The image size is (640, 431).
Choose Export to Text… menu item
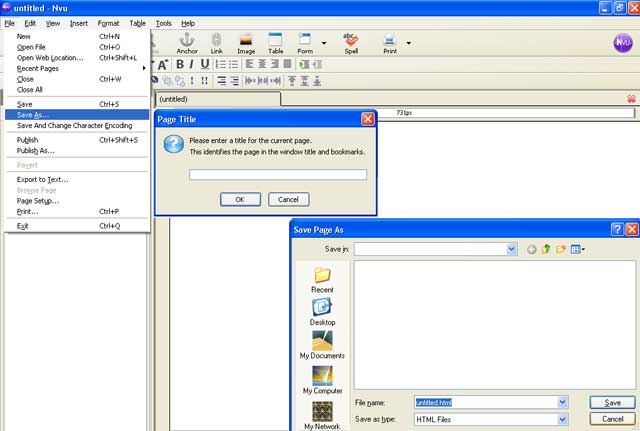point(77,179)
